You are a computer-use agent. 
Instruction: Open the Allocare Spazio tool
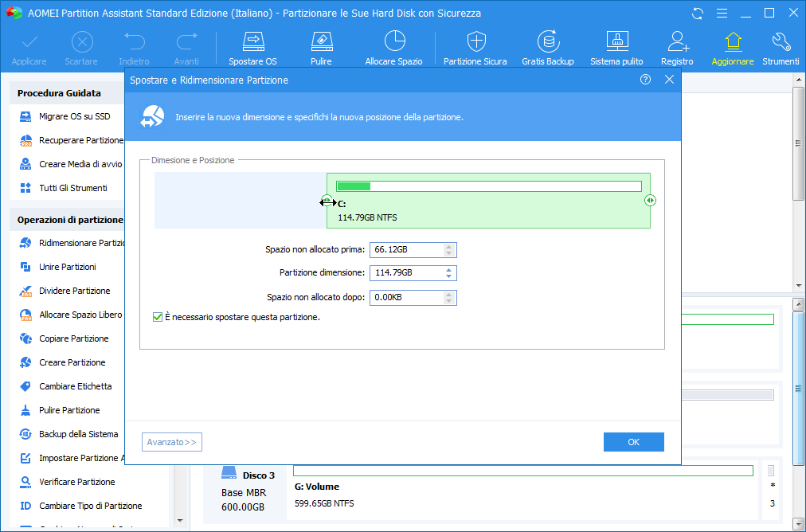click(393, 49)
